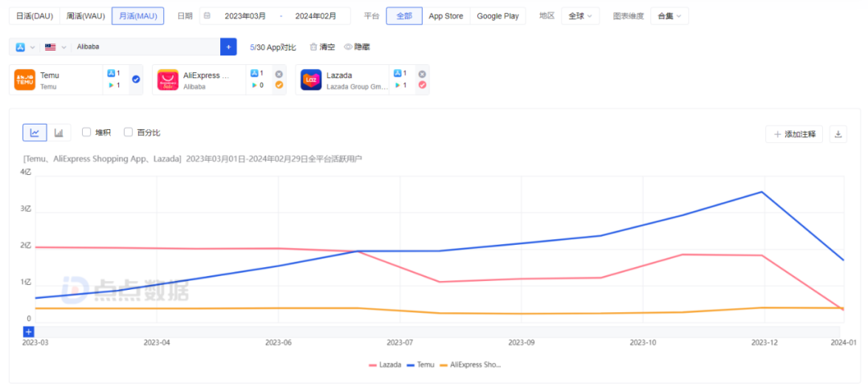The height and width of the screenshot is (391, 868).
Task: Click the Lazada app logo
Action: tap(311, 79)
